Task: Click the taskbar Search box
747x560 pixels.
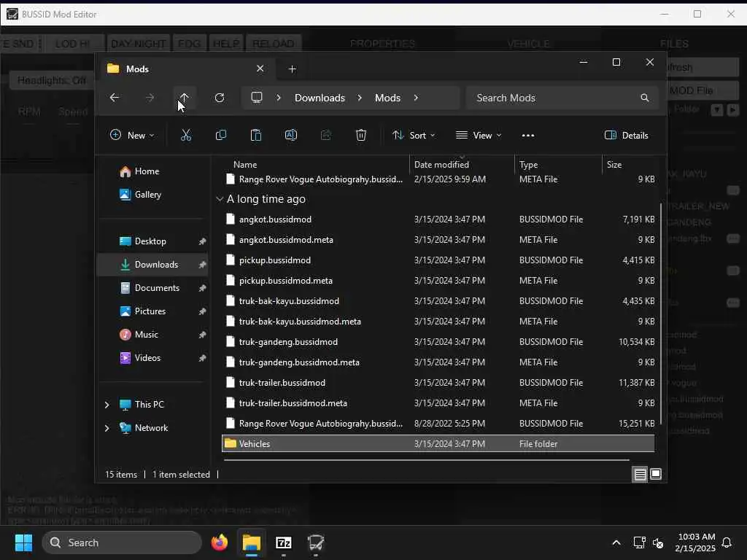Action: 122,542
